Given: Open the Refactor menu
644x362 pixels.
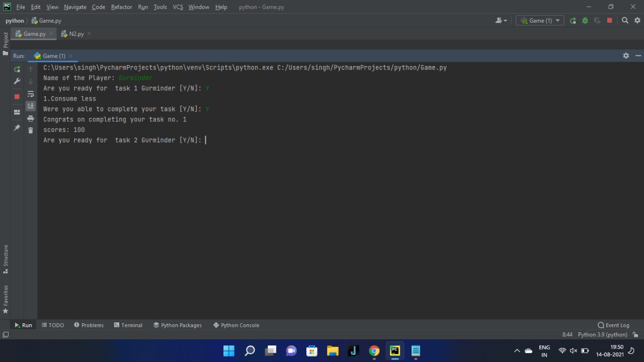Looking at the screenshot, I should [x=121, y=7].
